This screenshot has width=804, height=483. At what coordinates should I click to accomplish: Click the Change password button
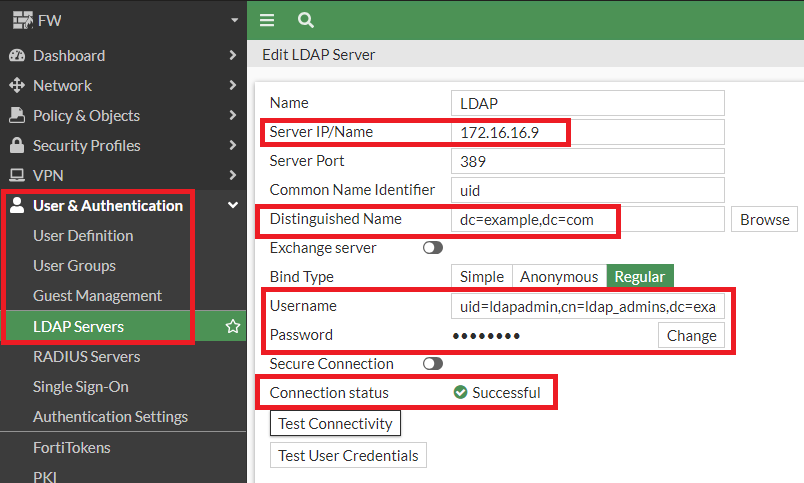691,335
